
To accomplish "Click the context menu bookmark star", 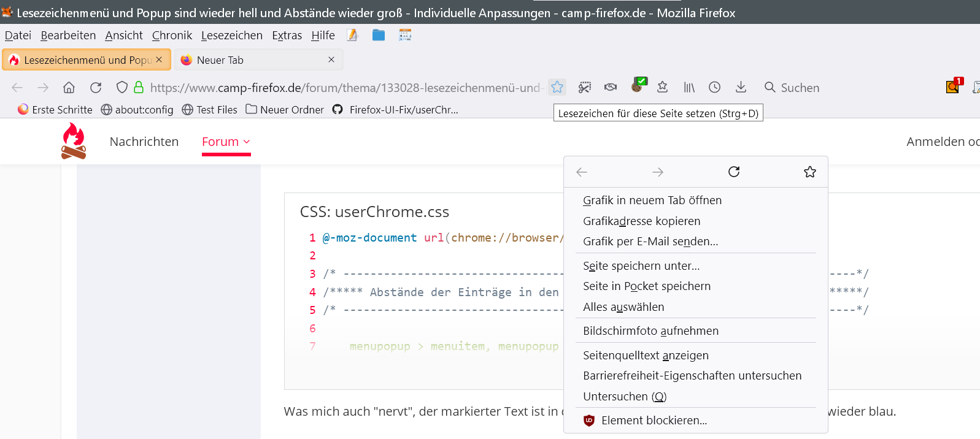I will coord(810,172).
